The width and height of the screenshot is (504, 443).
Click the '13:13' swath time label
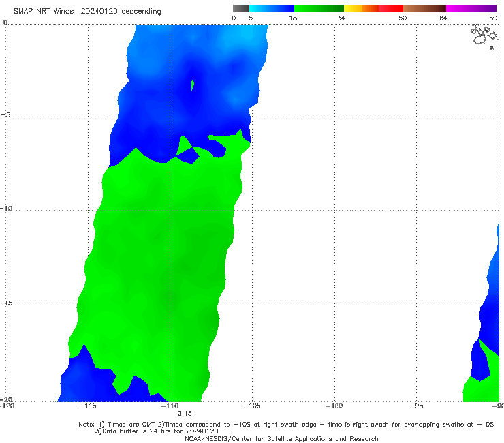(183, 414)
